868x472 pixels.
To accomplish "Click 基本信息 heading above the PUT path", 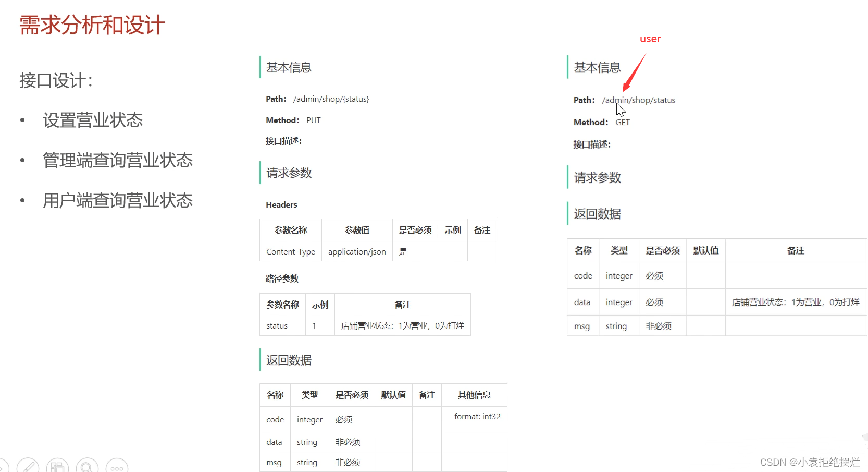I will (x=289, y=67).
